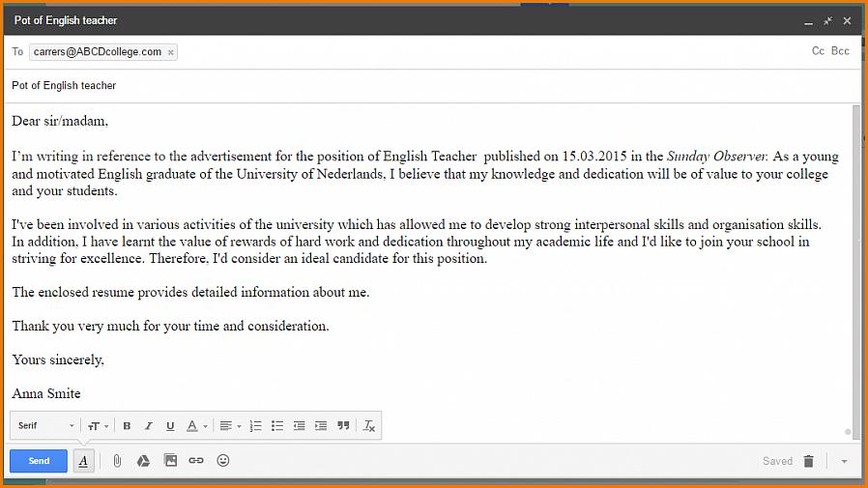The image size is (868, 488).
Task: Add Cc recipients
Action: (x=818, y=51)
